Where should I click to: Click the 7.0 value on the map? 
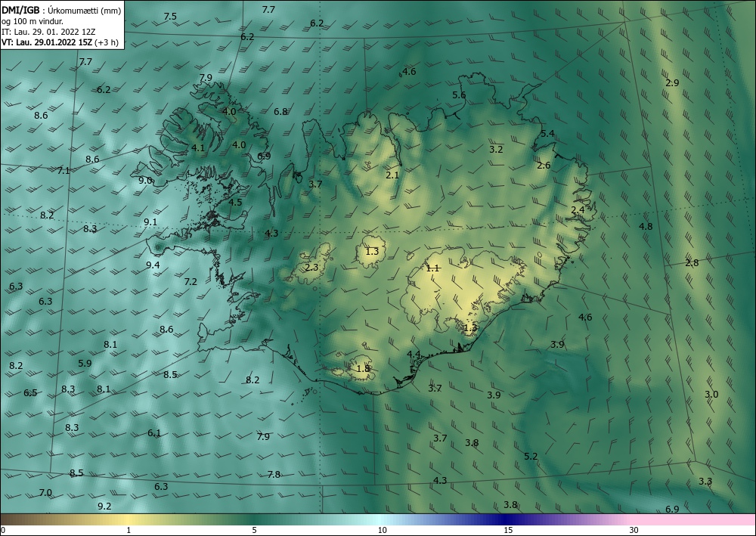45,493
